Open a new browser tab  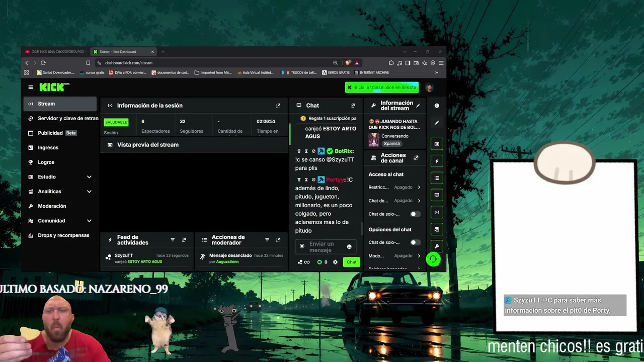(163, 52)
